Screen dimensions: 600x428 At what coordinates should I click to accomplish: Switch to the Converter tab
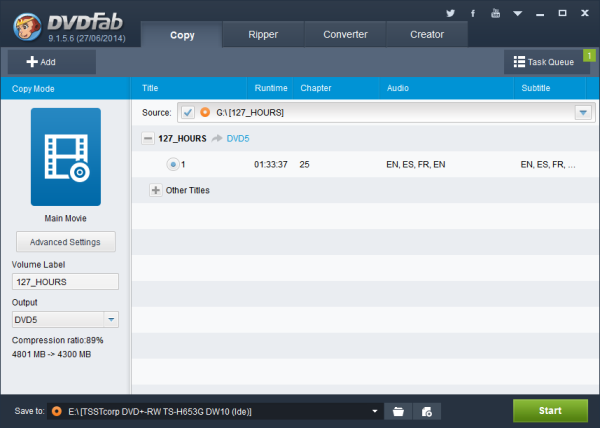point(345,34)
